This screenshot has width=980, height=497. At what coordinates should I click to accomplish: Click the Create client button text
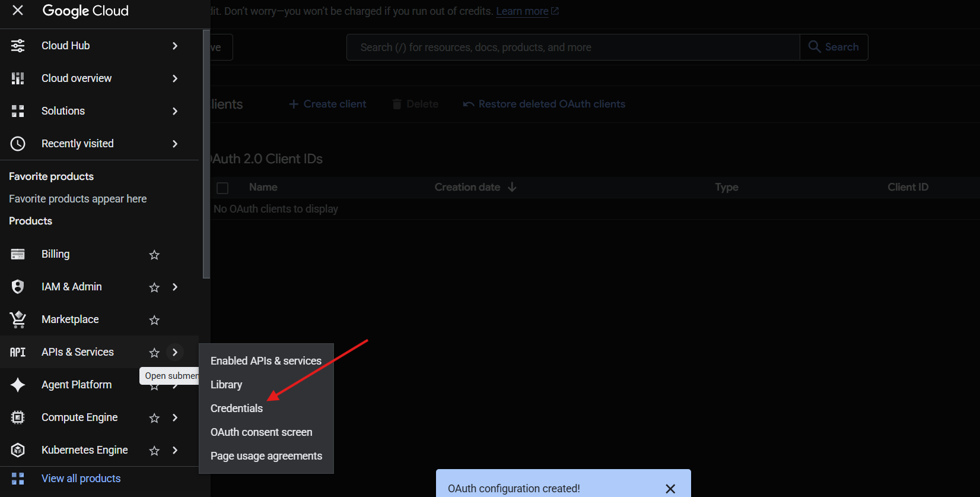[335, 104]
